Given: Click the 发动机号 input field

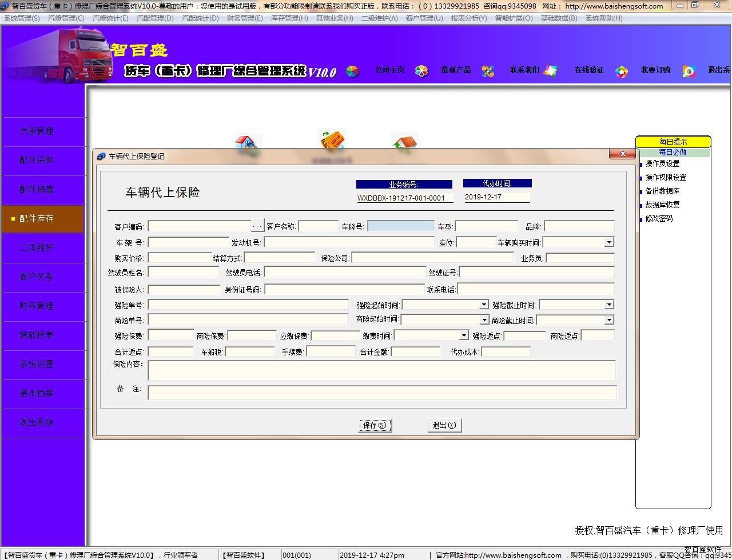Looking at the screenshot, I should click(349, 242).
